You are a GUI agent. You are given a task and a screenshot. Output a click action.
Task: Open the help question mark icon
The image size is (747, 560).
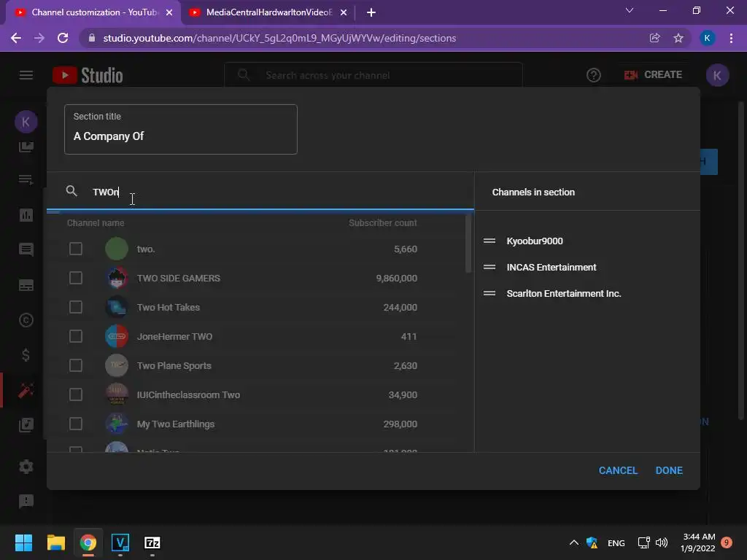pyautogui.click(x=594, y=75)
